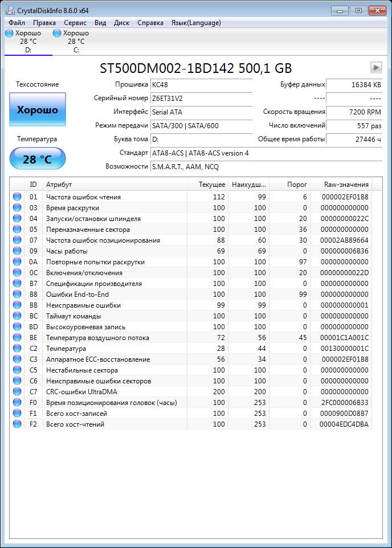This screenshot has height=548, width=392.
Task: Click the standard field ATA8-ACS version 4
Action: [267, 153]
